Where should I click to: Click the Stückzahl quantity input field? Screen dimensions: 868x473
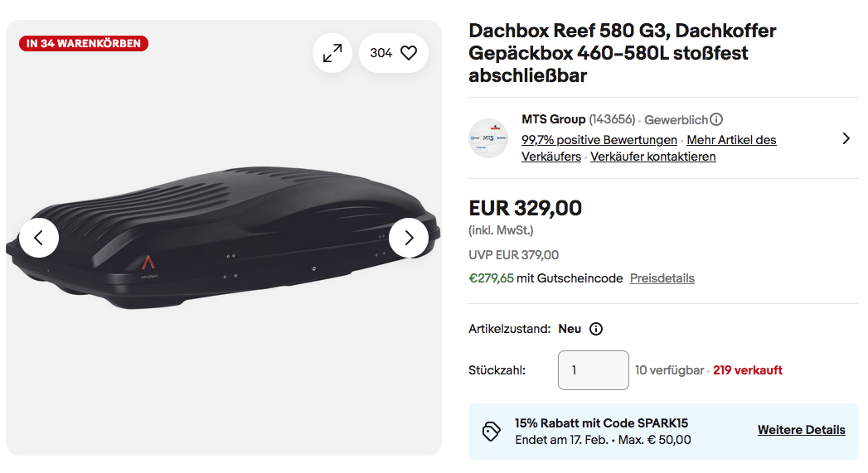(x=593, y=370)
